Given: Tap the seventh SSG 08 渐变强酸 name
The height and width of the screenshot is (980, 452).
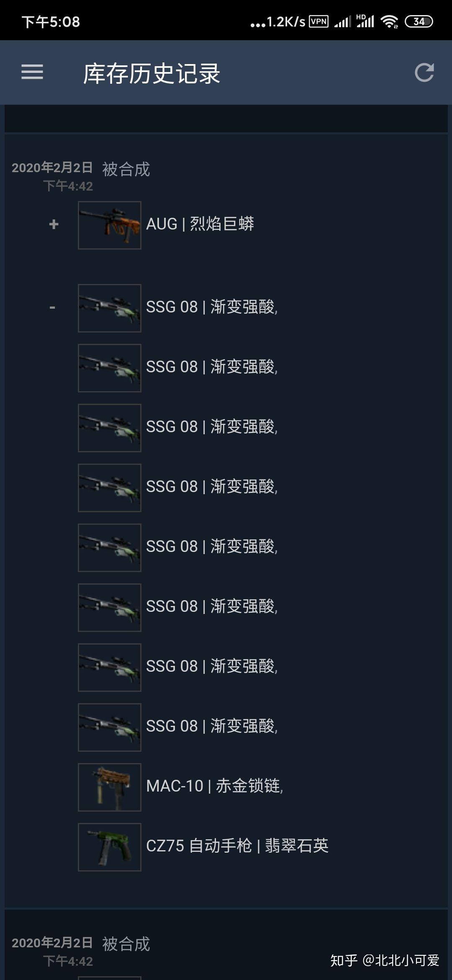Looking at the screenshot, I should pyautogui.click(x=212, y=666).
